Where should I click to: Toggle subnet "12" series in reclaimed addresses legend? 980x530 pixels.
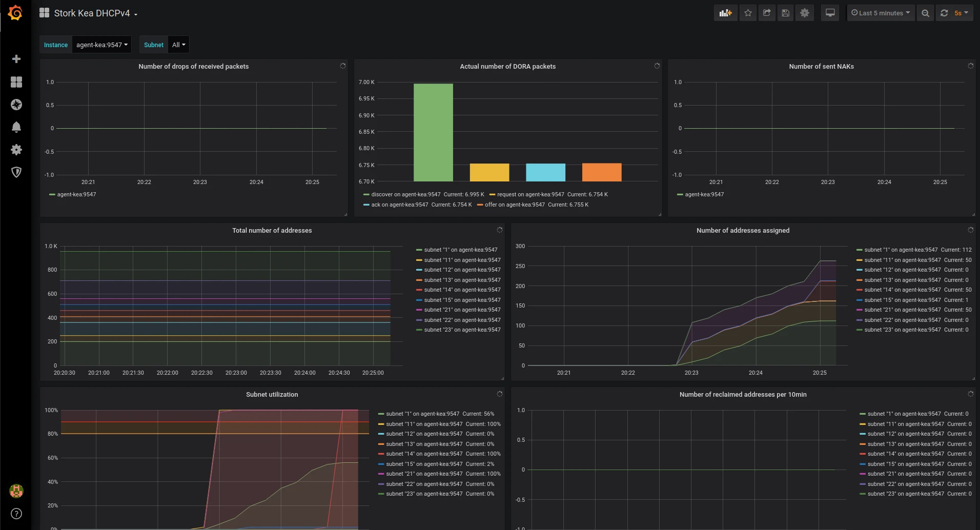click(906, 434)
